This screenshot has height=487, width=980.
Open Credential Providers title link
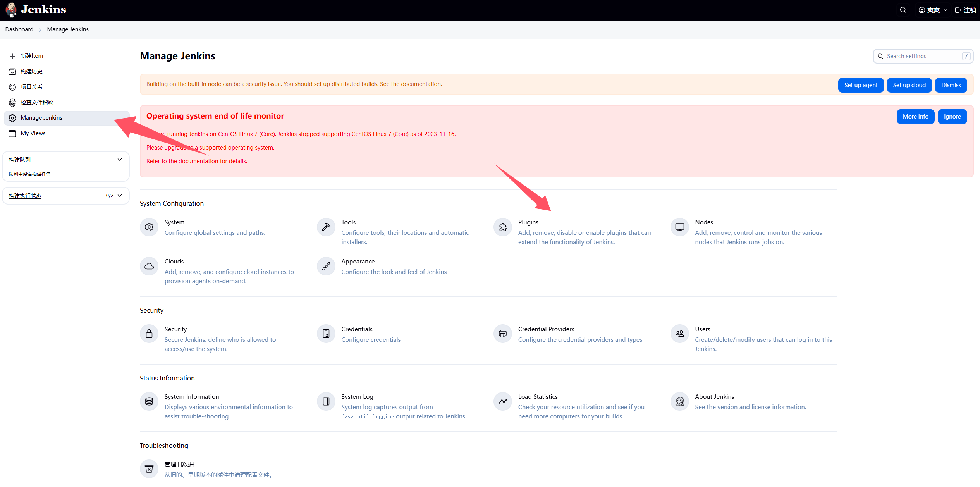[x=546, y=329]
